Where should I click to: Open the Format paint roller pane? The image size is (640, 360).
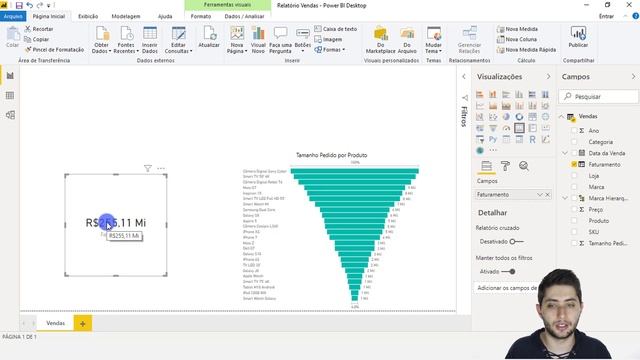click(505, 166)
